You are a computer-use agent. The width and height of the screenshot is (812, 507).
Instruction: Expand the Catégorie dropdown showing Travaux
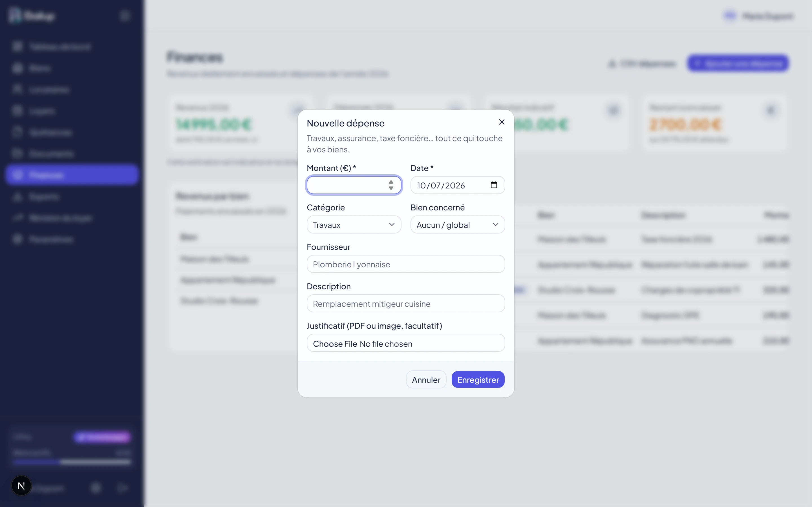[x=354, y=225]
